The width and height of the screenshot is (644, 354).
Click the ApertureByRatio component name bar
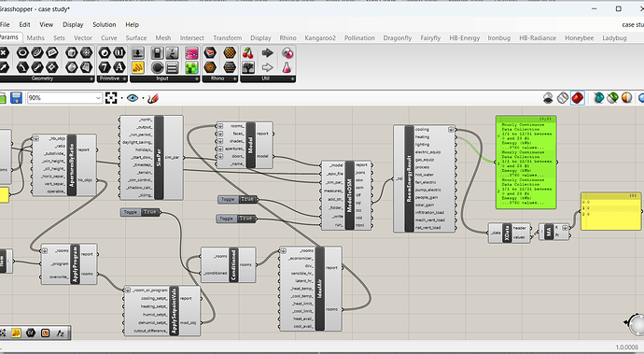(72, 165)
